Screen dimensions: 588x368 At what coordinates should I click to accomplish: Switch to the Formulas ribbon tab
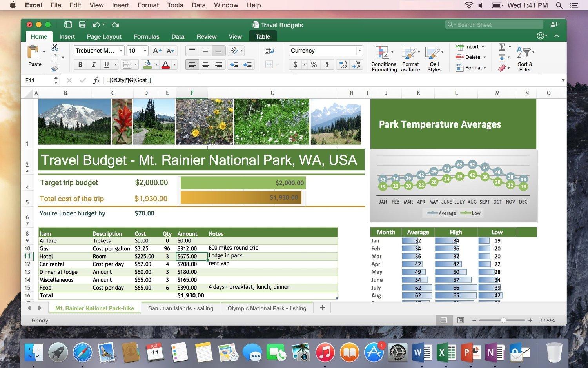coord(146,36)
